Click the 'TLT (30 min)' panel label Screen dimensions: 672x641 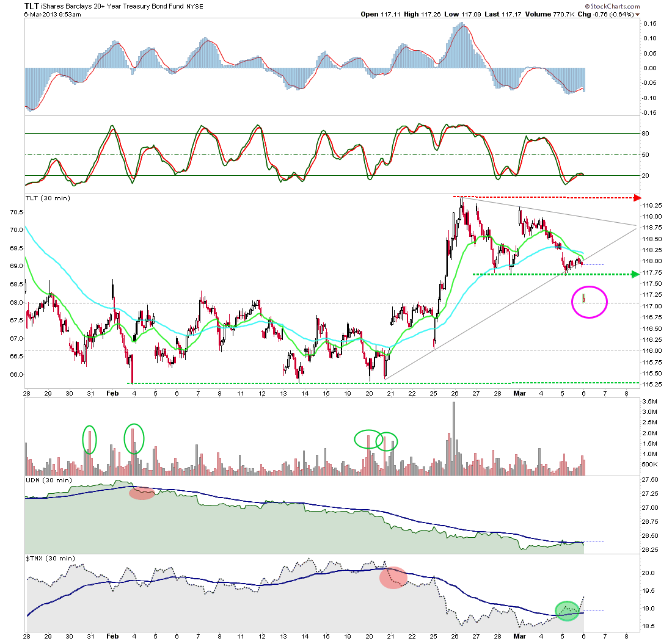tap(48, 198)
